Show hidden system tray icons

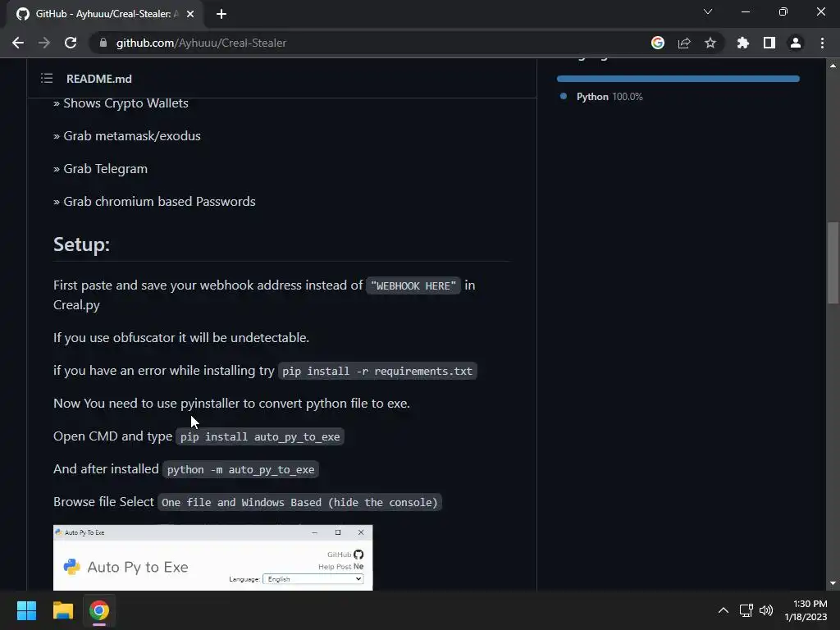(724, 610)
